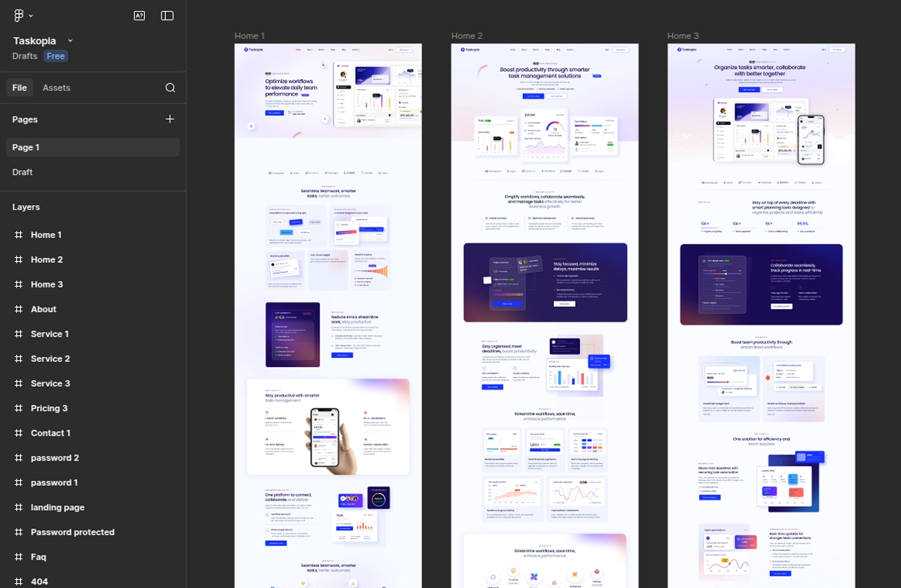Click frame icon next to About layer
The width and height of the screenshot is (901, 588).
coord(19,309)
